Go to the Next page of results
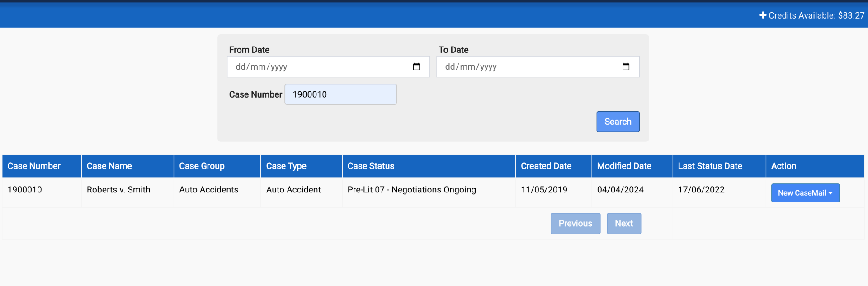 click(623, 224)
